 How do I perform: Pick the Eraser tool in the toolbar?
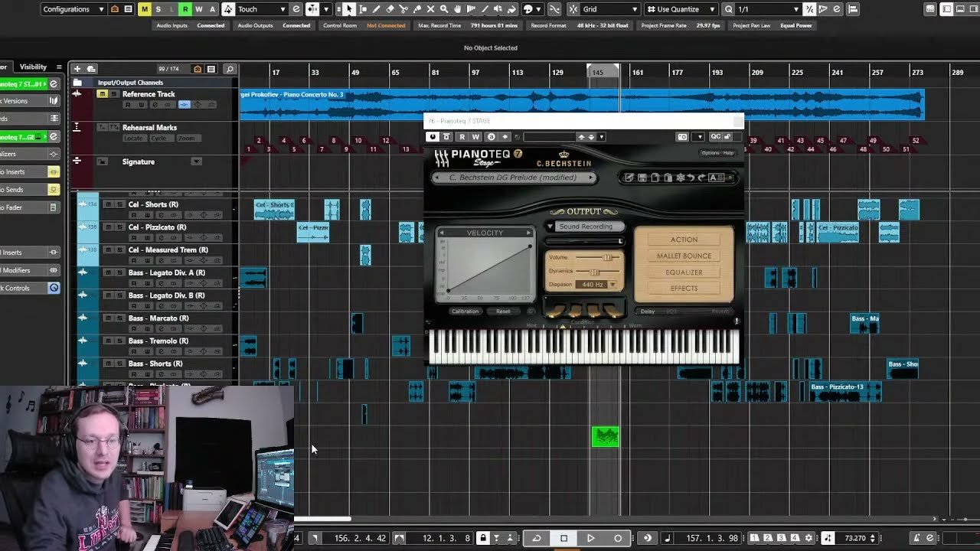[x=390, y=8]
